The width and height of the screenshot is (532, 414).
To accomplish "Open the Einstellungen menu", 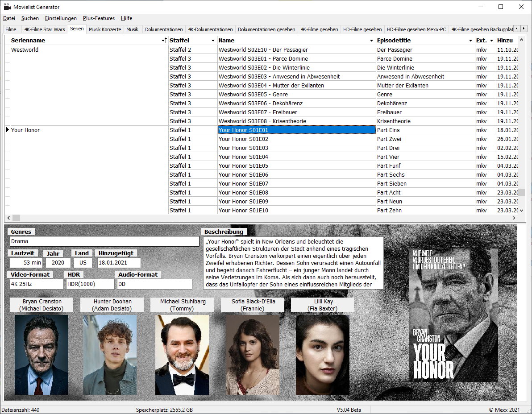I will 61,18.
